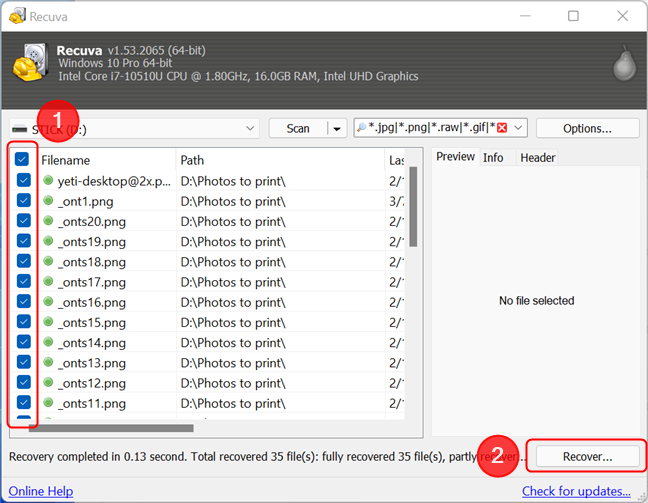This screenshot has width=648, height=503.
Task: Click green state icon of _onts14.png
Action: click(x=48, y=341)
